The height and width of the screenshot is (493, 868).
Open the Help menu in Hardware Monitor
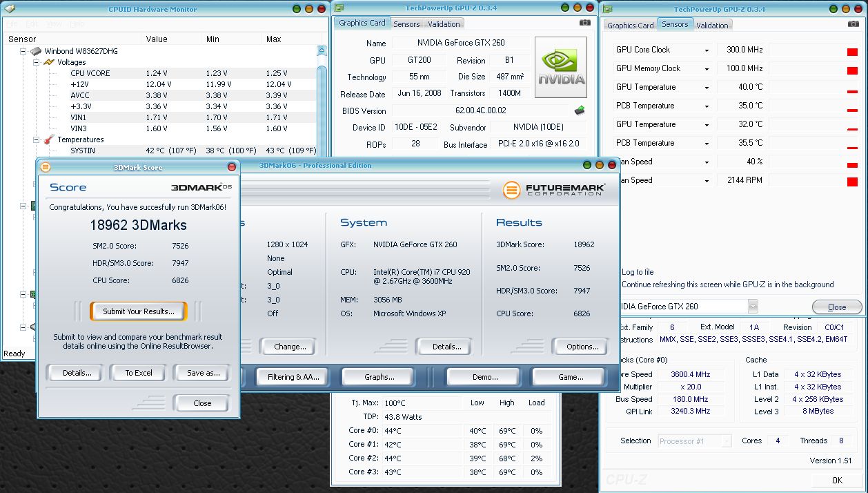pyautogui.click(x=77, y=23)
